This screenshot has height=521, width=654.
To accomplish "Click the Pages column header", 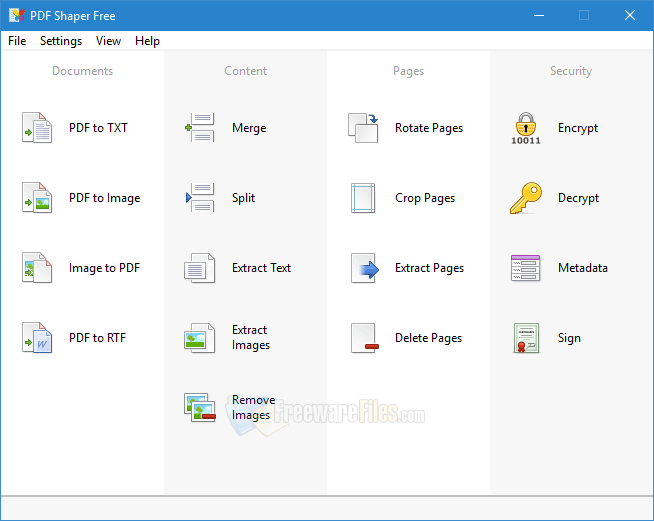I will click(x=409, y=71).
